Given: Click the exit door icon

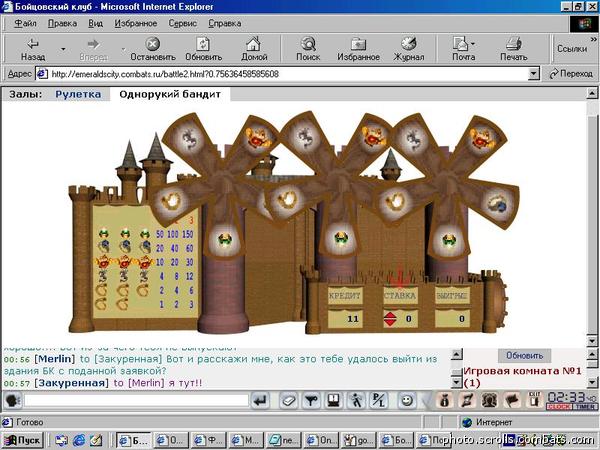Looking at the screenshot, I should (535, 400).
